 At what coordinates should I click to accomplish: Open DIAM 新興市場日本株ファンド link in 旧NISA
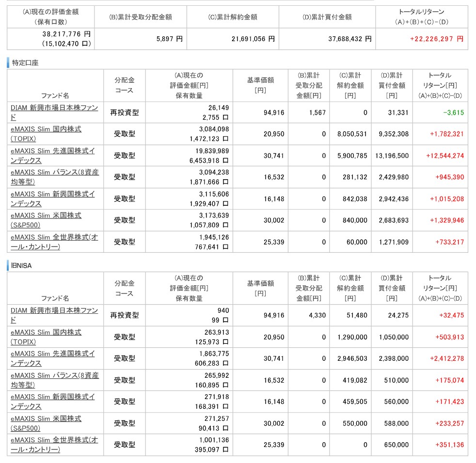point(54,315)
